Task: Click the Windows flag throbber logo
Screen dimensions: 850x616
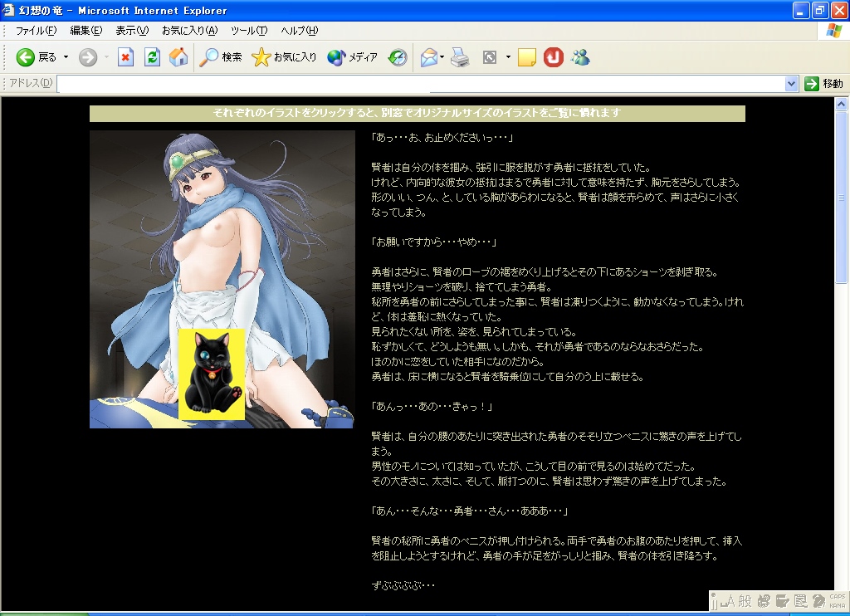Action: point(833,31)
